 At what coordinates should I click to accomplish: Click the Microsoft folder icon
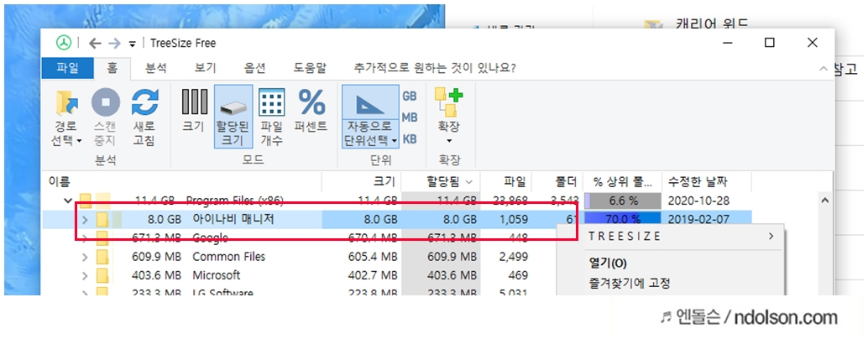click(102, 275)
